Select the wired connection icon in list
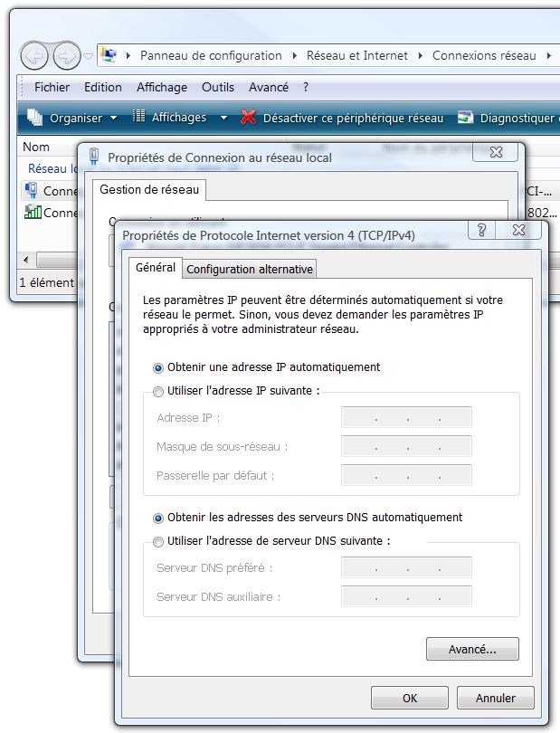 (x=32, y=191)
